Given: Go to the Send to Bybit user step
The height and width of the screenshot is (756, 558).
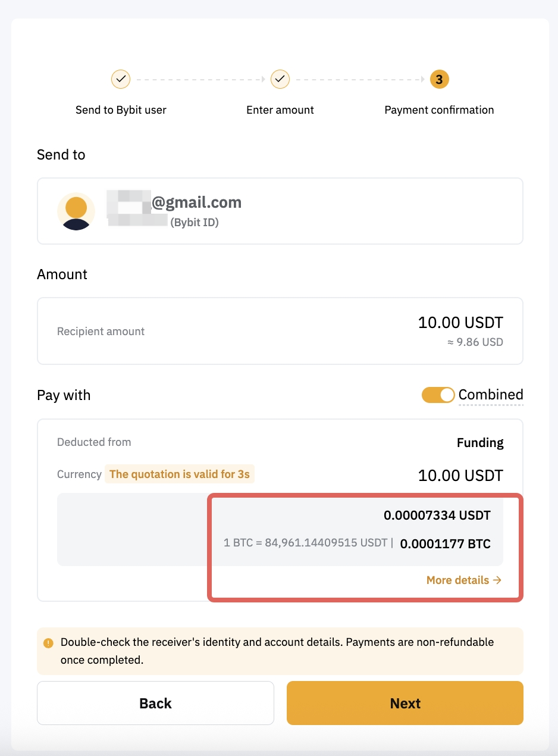Looking at the screenshot, I should pyautogui.click(x=121, y=110).
